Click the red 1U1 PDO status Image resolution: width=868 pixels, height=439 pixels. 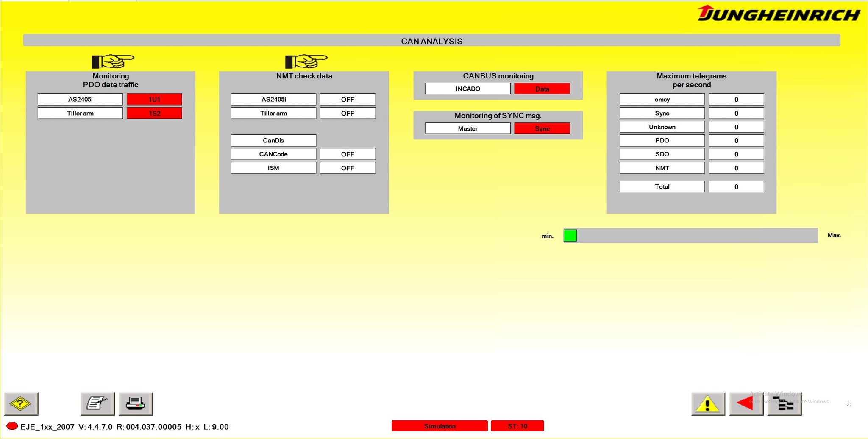coord(154,100)
